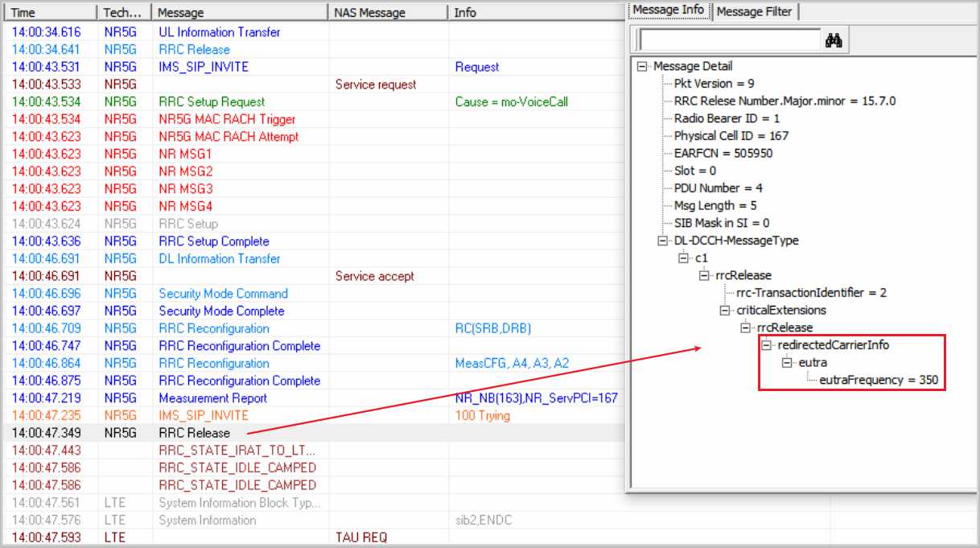Click the Service accept NAS message

click(x=374, y=277)
